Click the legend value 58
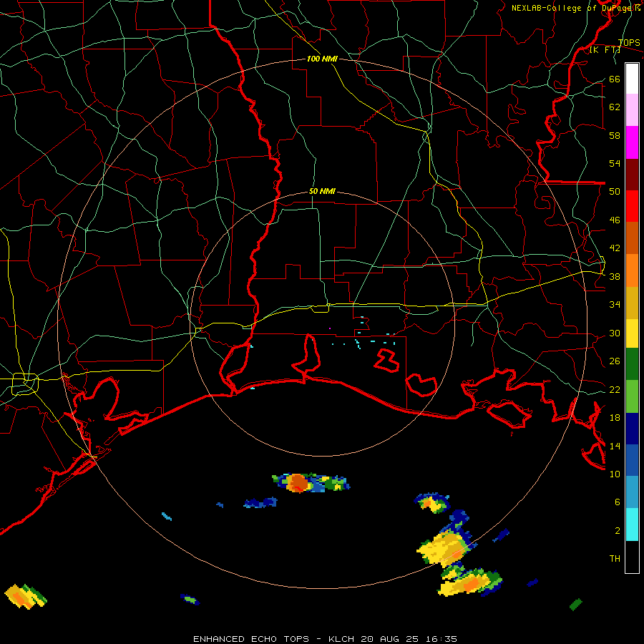This screenshot has width=644, height=644. pyautogui.click(x=615, y=135)
